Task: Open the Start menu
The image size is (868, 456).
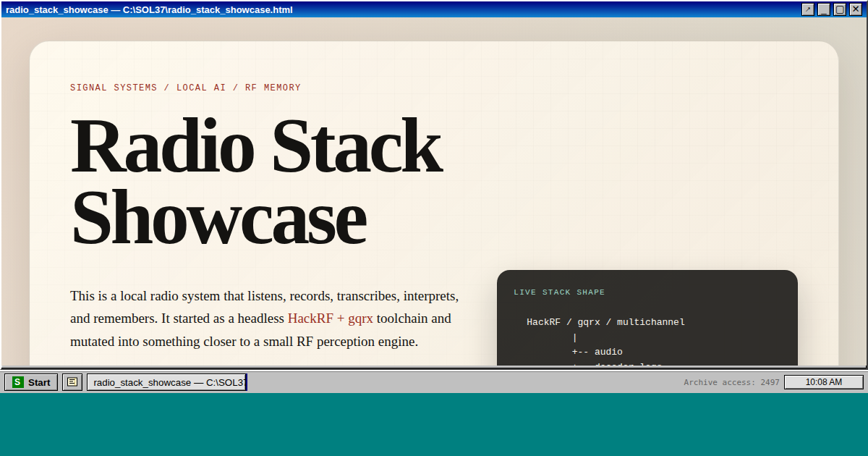Action: pyautogui.click(x=31, y=382)
